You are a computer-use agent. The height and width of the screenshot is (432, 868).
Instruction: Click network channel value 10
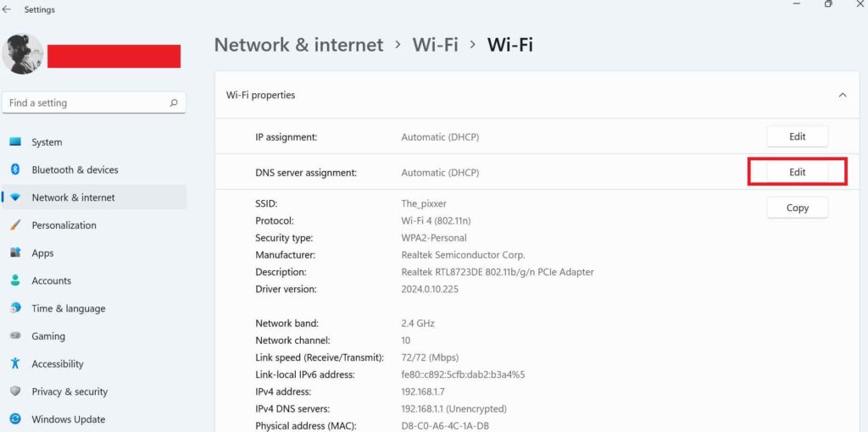pyautogui.click(x=406, y=341)
